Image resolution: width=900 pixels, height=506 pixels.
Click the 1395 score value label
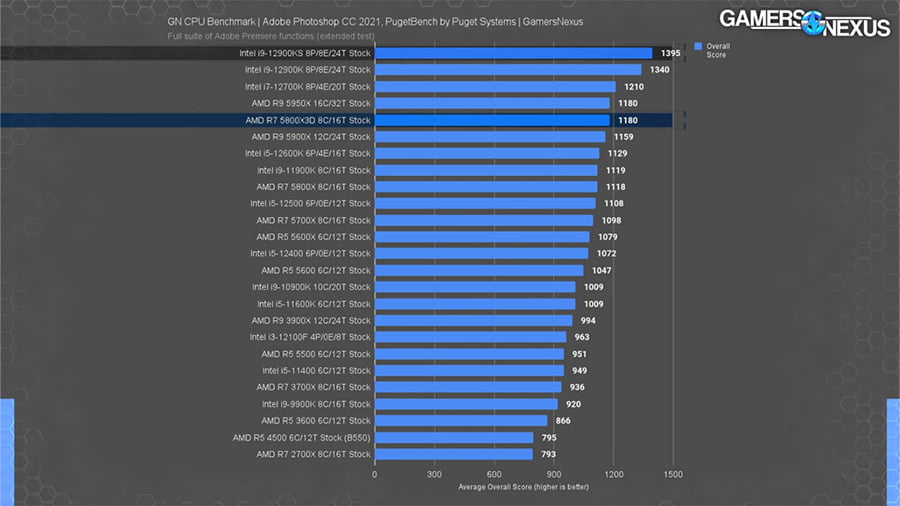672,53
